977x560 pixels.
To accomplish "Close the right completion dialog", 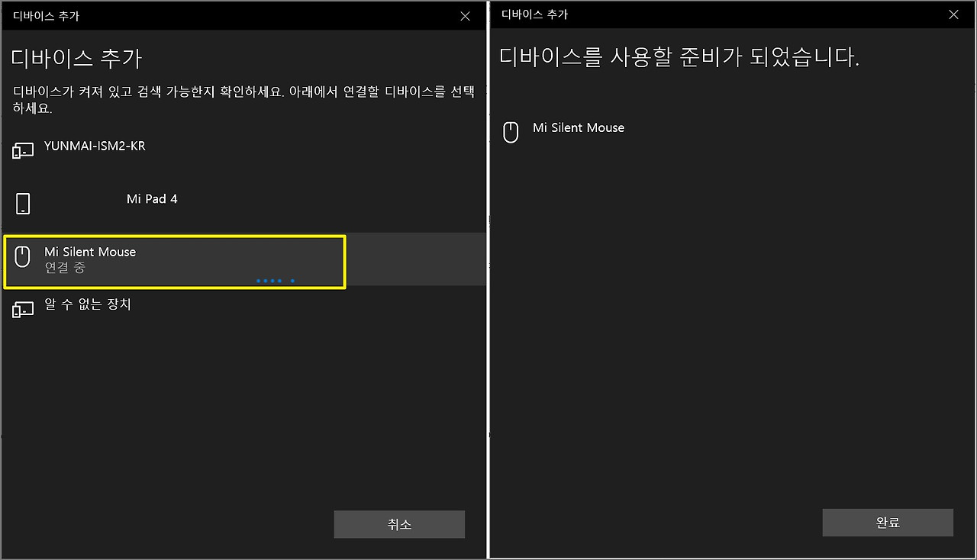I will (x=953, y=14).
